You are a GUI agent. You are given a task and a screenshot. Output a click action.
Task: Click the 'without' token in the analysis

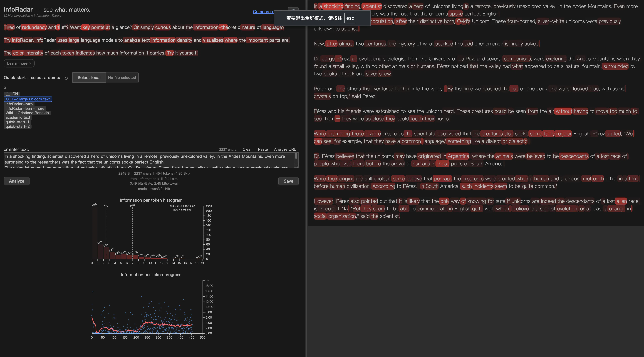[x=563, y=111]
